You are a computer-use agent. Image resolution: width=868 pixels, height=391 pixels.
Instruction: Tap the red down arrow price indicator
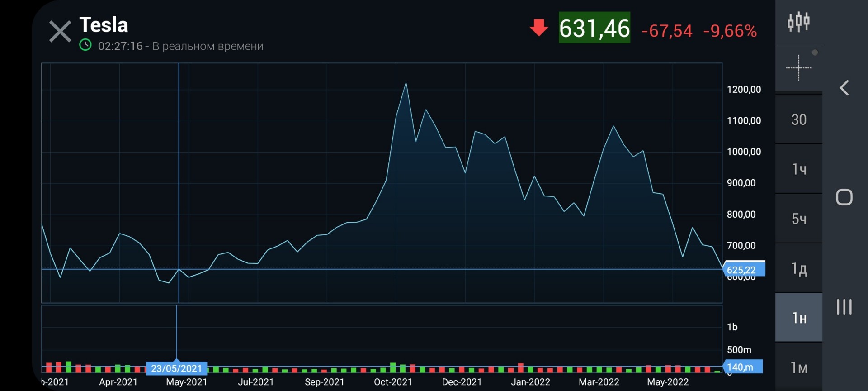(x=539, y=28)
